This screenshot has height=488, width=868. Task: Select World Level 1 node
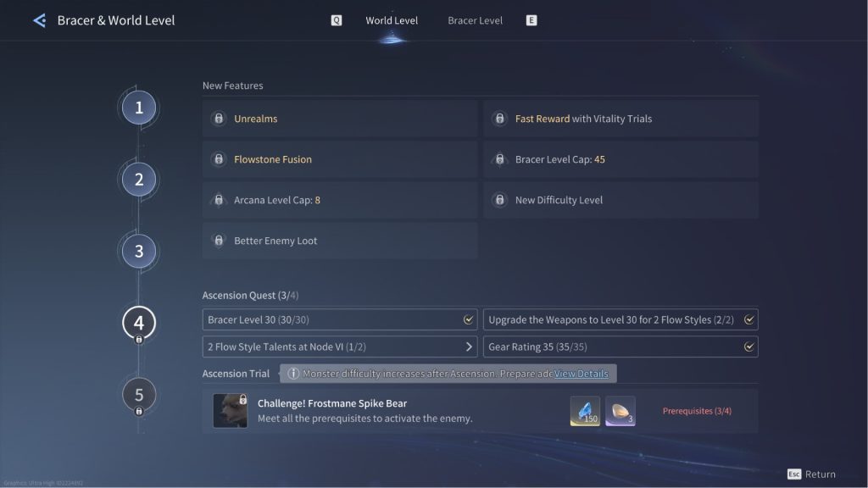[139, 108]
